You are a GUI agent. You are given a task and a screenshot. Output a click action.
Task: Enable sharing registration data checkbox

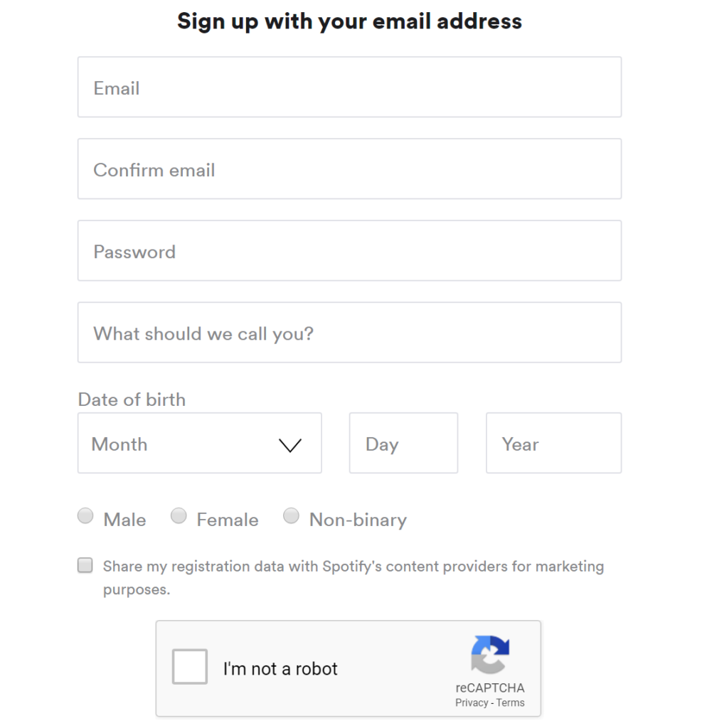[85, 565]
